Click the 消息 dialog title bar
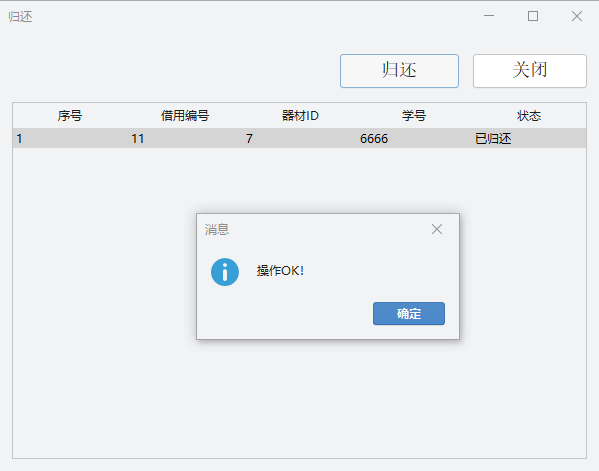599x471 pixels. [x=313, y=229]
